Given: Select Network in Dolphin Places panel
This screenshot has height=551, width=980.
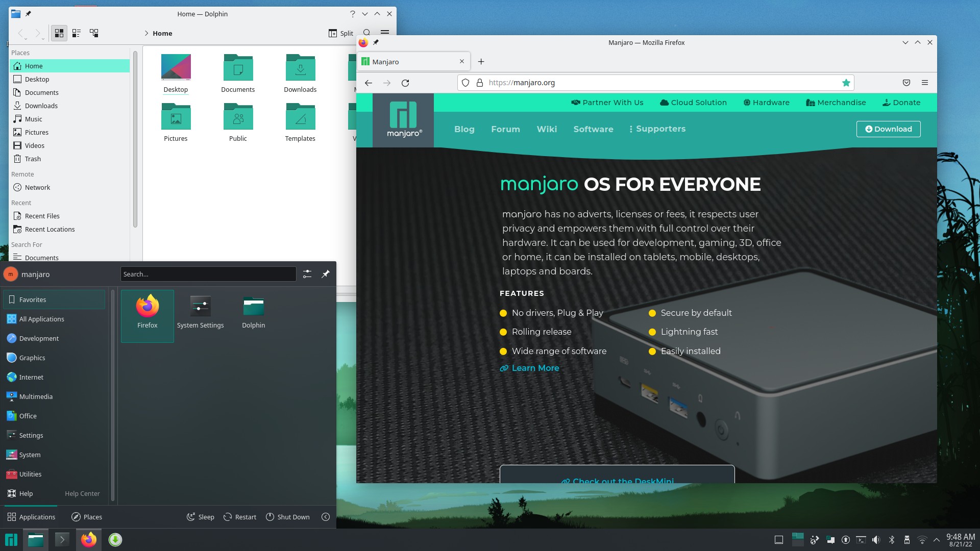Looking at the screenshot, I should 70,187.
